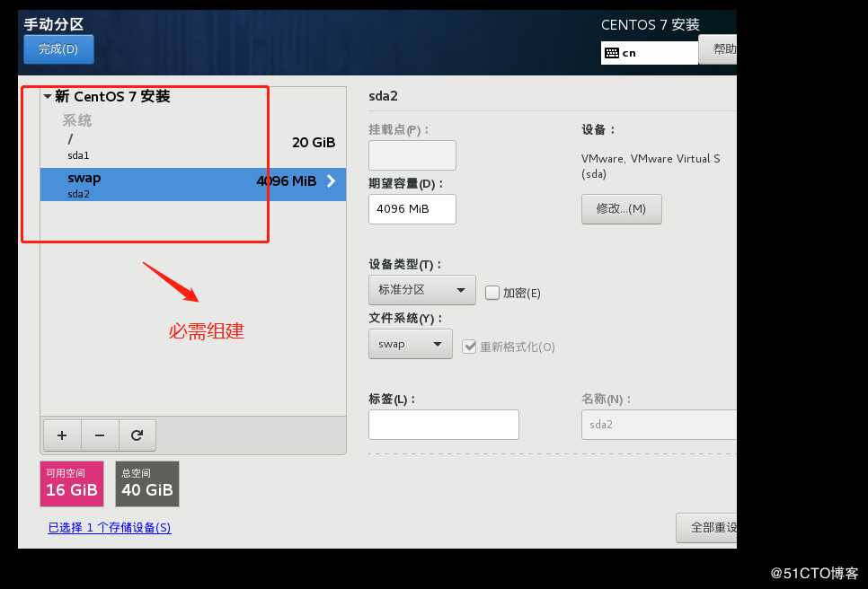Click the 系统 category label
Image resolution: width=868 pixels, height=589 pixels.
[x=77, y=120]
